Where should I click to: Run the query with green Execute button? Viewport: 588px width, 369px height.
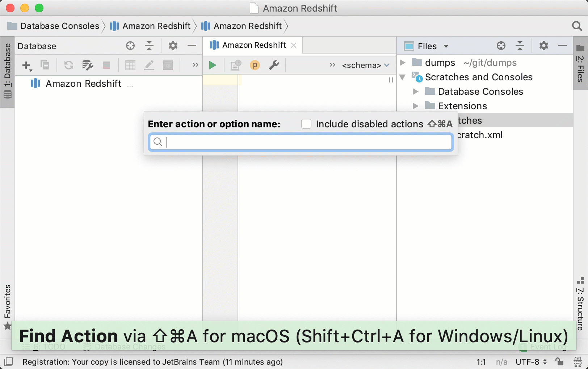tap(213, 65)
